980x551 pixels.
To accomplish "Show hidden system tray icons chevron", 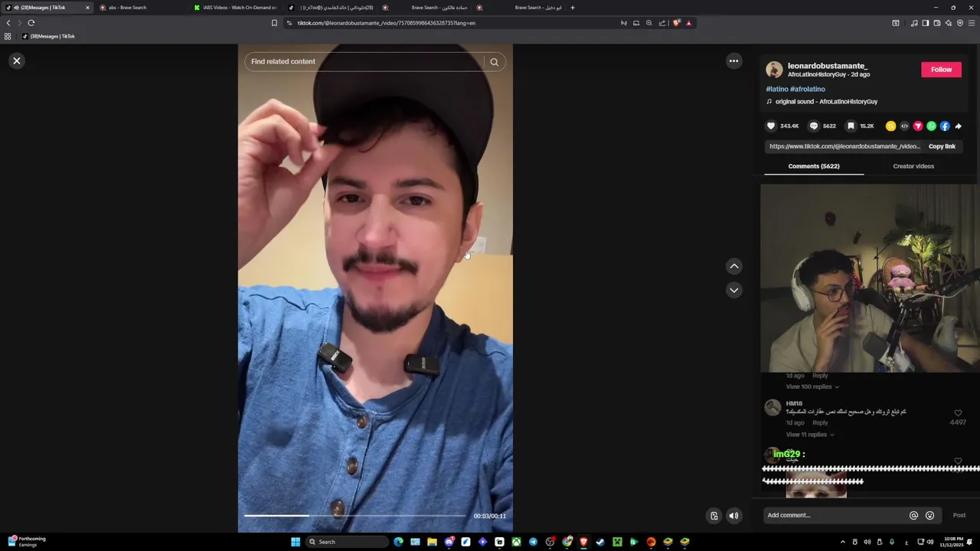I will [843, 542].
